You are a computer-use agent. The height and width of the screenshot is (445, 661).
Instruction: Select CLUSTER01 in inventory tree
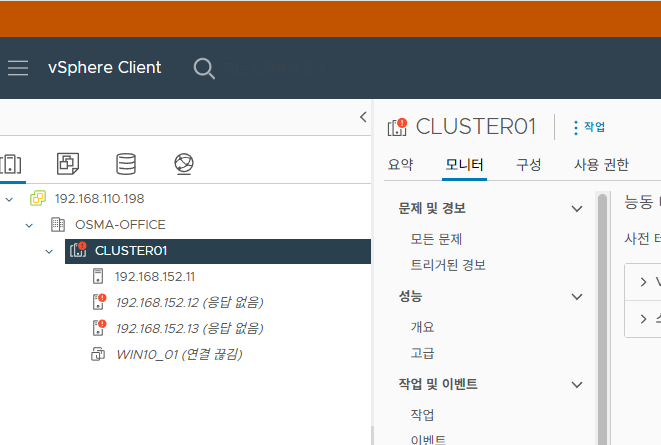131,251
